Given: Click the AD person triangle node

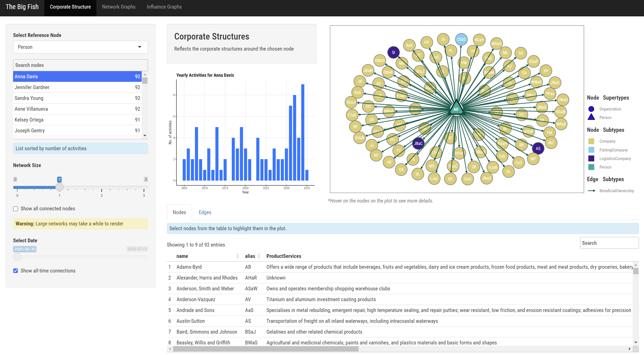Looking at the screenshot, I should coord(456,109).
